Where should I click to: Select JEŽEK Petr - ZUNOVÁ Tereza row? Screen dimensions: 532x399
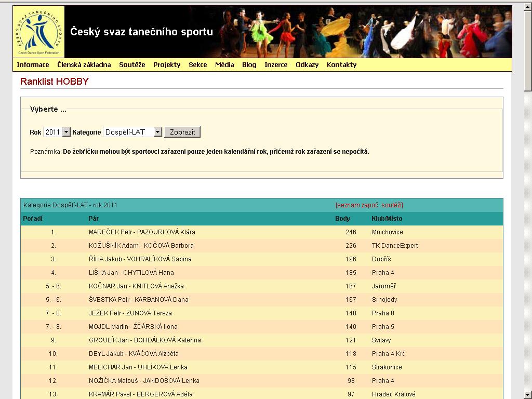point(262,313)
